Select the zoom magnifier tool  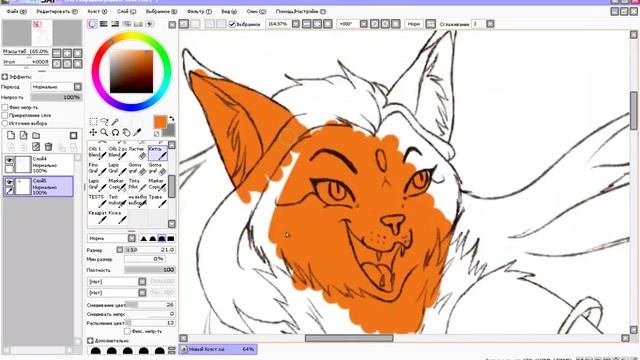tap(104, 132)
